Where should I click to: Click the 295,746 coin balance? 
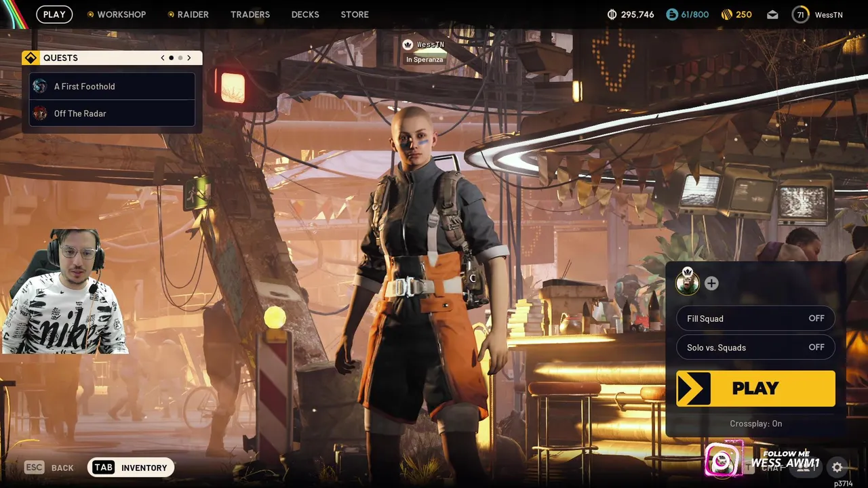point(637,14)
